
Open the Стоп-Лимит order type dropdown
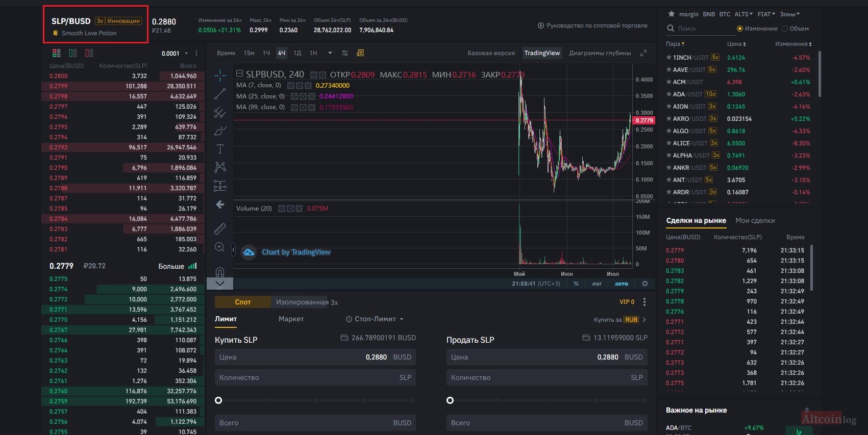[375, 319]
